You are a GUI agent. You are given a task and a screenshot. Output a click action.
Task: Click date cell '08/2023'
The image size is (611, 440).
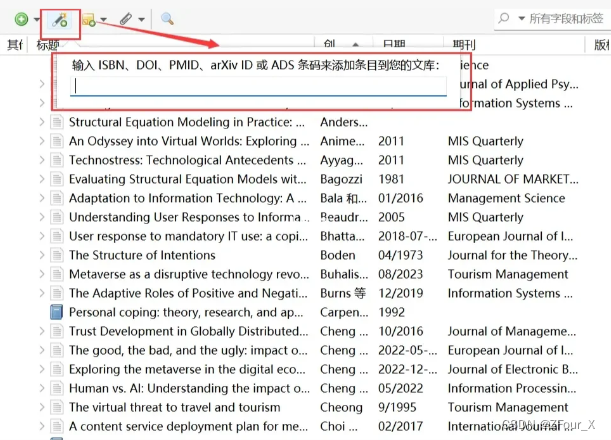pos(401,274)
